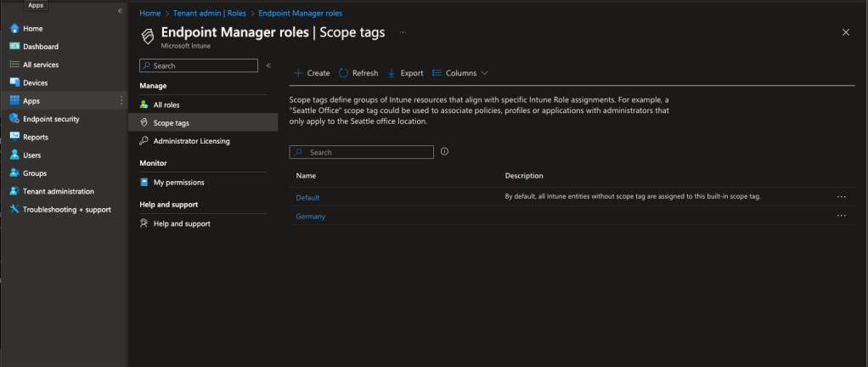Click the Devices icon in sidebar

tap(14, 83)
